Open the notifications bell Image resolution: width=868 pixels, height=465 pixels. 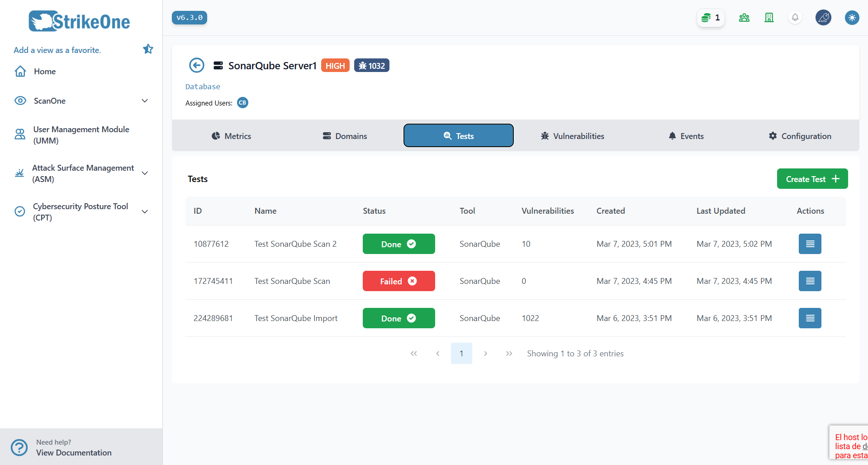point(795,18)
